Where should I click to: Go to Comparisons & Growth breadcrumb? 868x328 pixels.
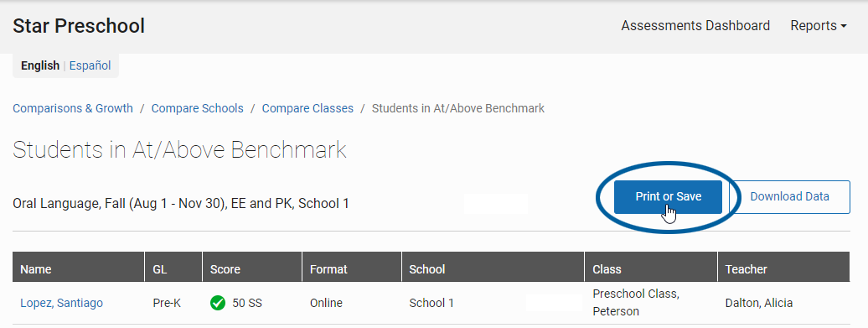pyautogui.click(x=73, y=108)
